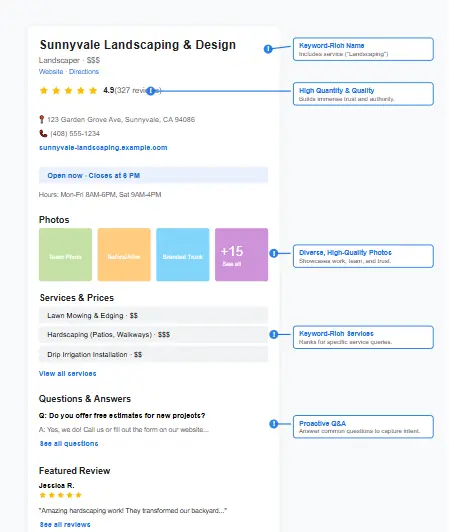Click the Sunnyvale Landscaping & Design title
Image resolution: width=449 pixels, height=532 pixels.
pos(138,45)
